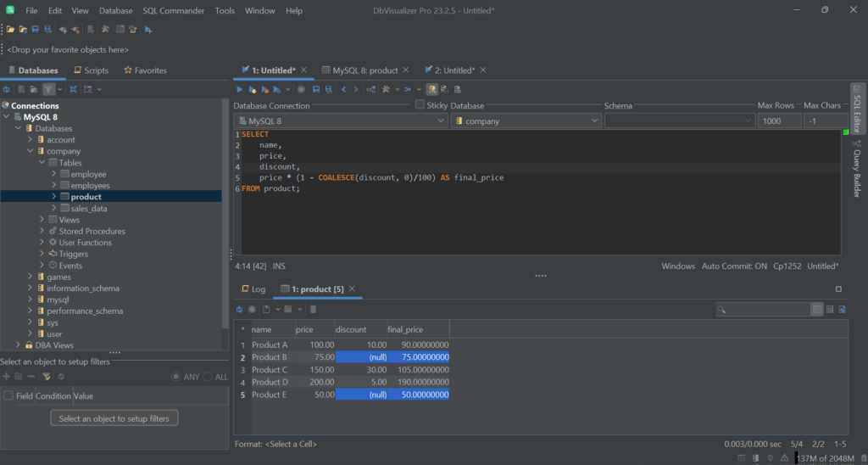Go to next SQL history with right arrow

point(356,89)
